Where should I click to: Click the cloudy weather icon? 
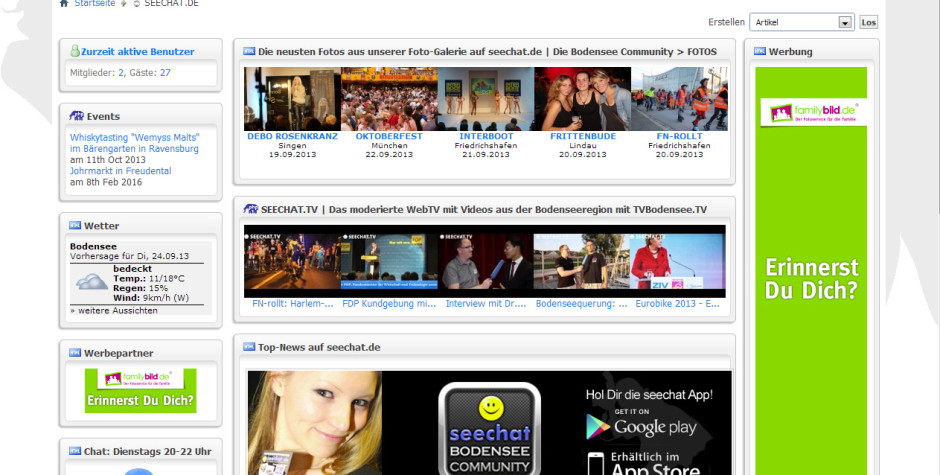pos(92,281)
